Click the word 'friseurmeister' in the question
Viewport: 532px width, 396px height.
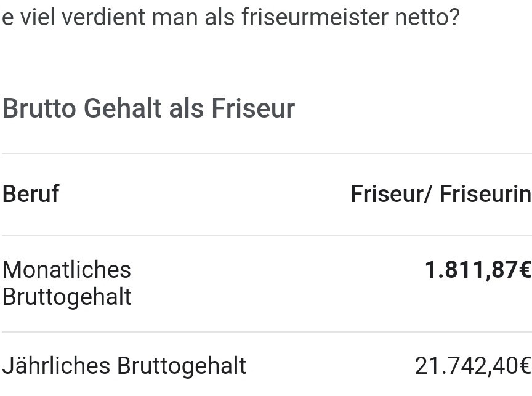coord(315,16)
